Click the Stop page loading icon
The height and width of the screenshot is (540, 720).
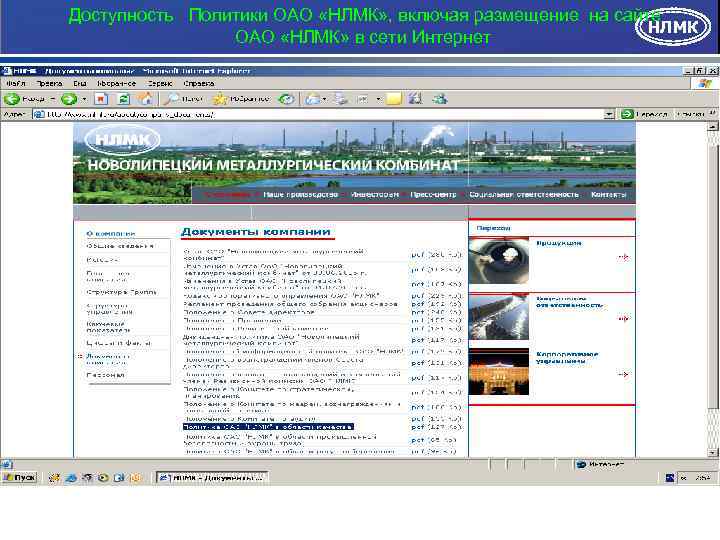point(101,99)
